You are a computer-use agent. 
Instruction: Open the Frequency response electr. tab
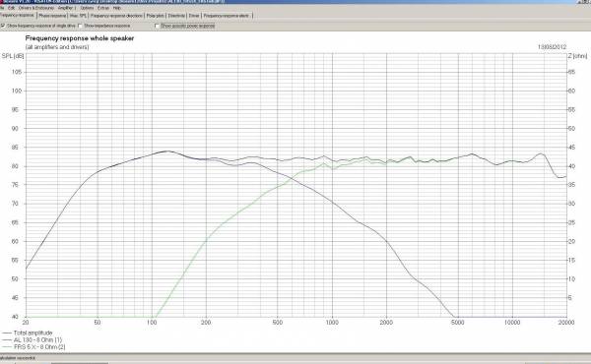pyautogui.click(x=227, y=16)
